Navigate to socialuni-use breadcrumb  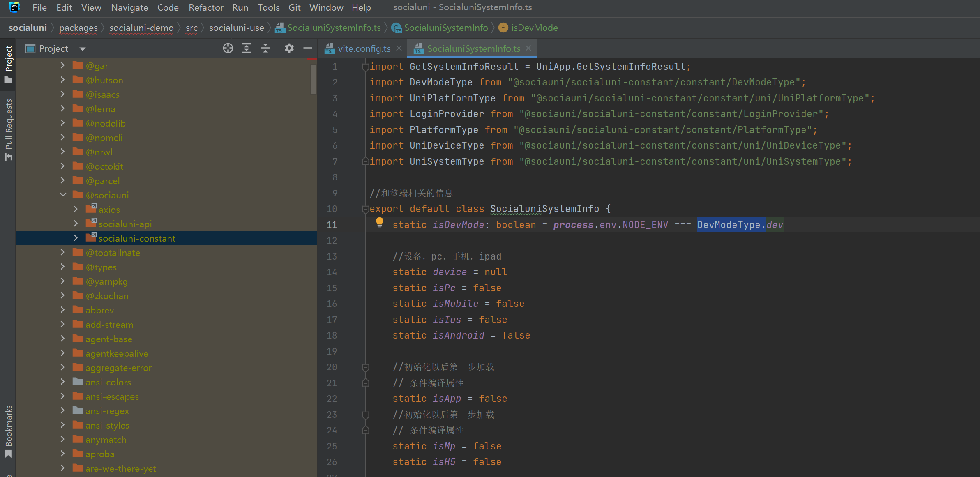pyautogui.click(x=236, y=28)
